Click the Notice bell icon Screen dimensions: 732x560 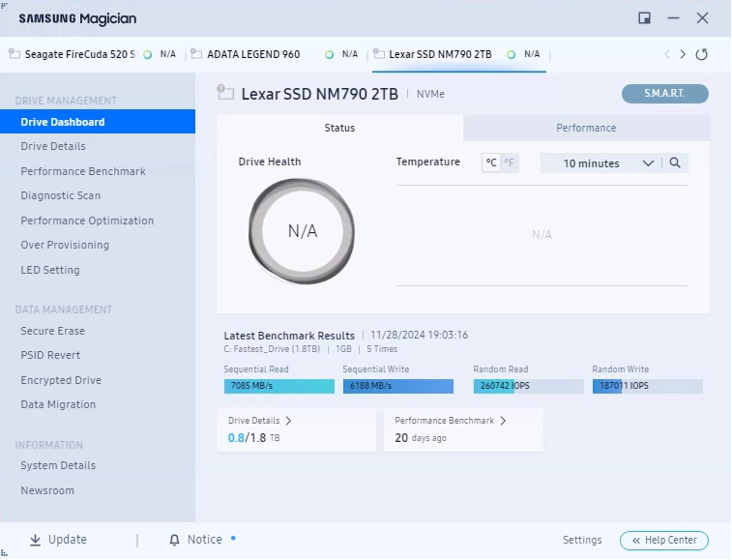click(x=174, y=540)
